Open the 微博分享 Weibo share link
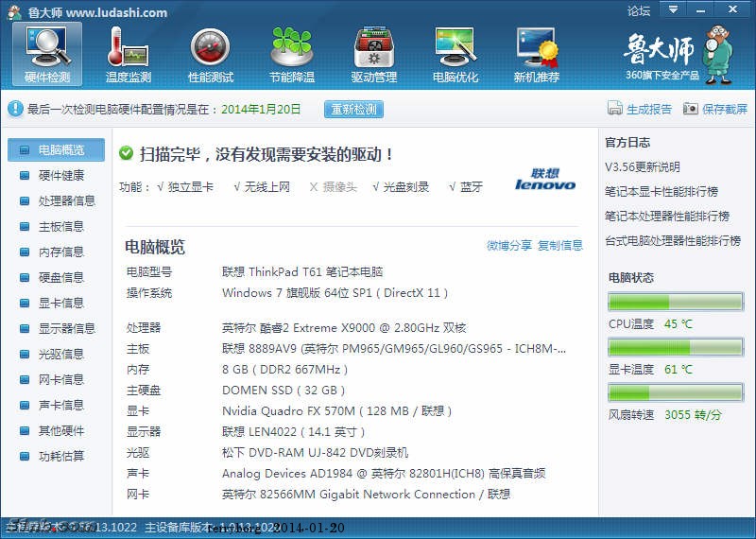 509,246
